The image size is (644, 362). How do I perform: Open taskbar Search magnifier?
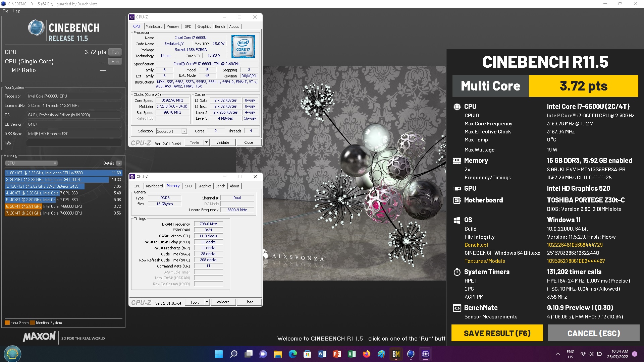click(x=234, y=354)
